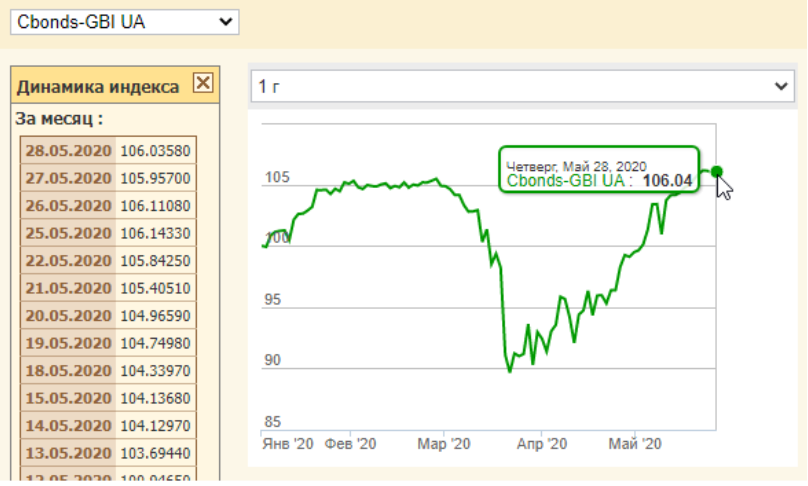The height and width of the screenshot is (486, 808).
Task: Select date cell 19.05.2020
Action: [68, 343]
